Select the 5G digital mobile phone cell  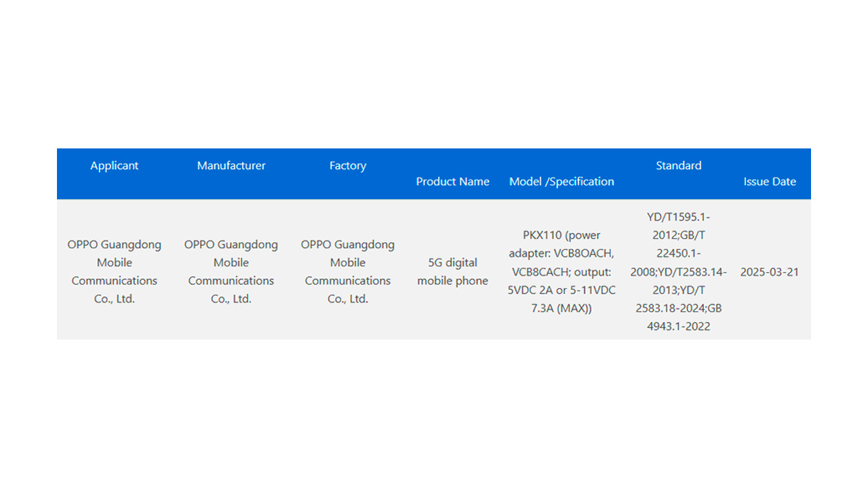click(x=453, y=272)
